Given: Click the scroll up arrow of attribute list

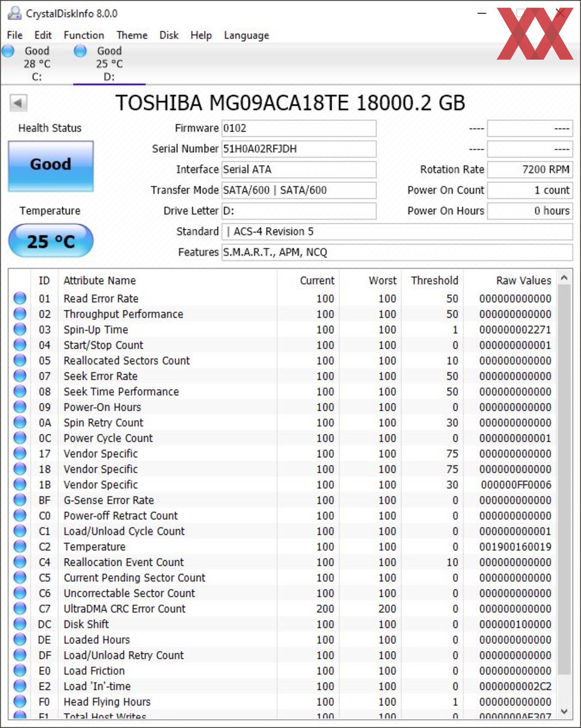Looking at the screenshot, I should coord(564,278).
